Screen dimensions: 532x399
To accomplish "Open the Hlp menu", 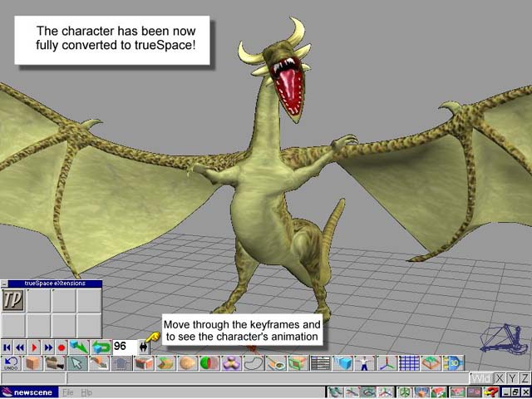I will [x=86, y=392].
